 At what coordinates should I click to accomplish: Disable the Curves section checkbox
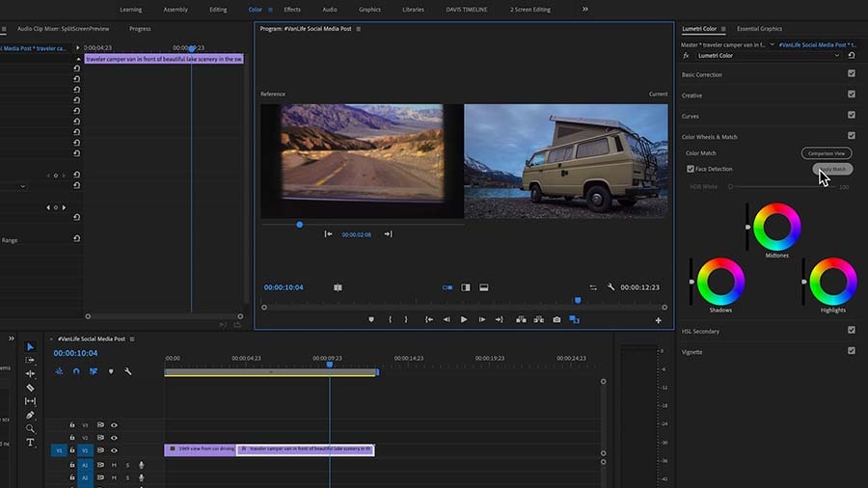(852, 115)
